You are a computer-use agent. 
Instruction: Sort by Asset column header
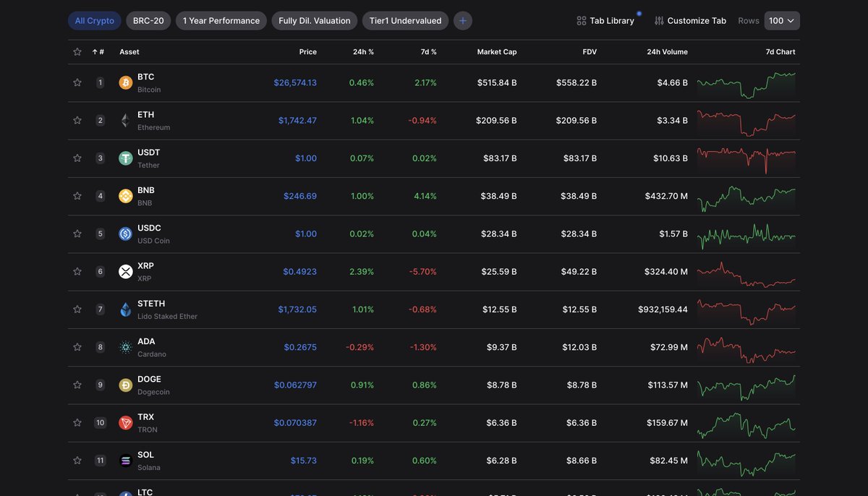point(129,52)
